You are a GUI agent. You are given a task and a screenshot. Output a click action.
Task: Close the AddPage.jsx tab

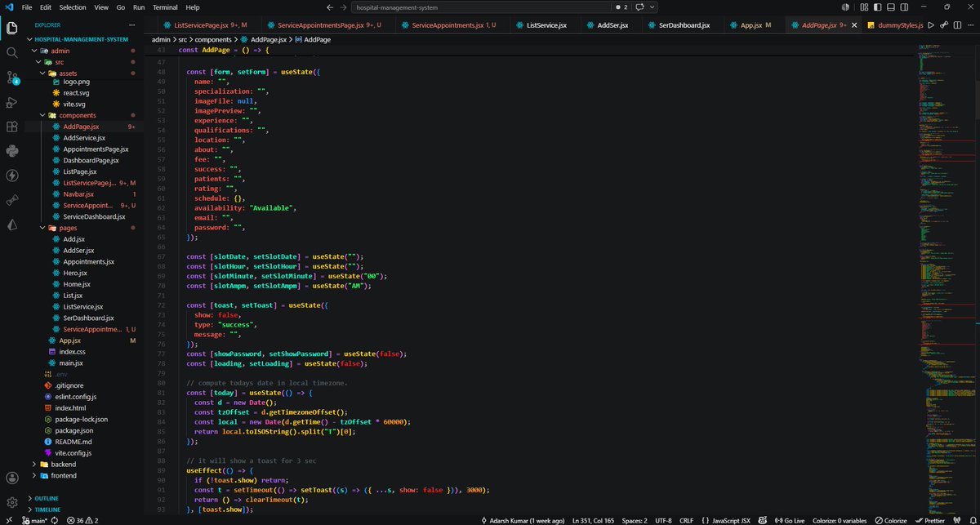(x=856, y=25)
